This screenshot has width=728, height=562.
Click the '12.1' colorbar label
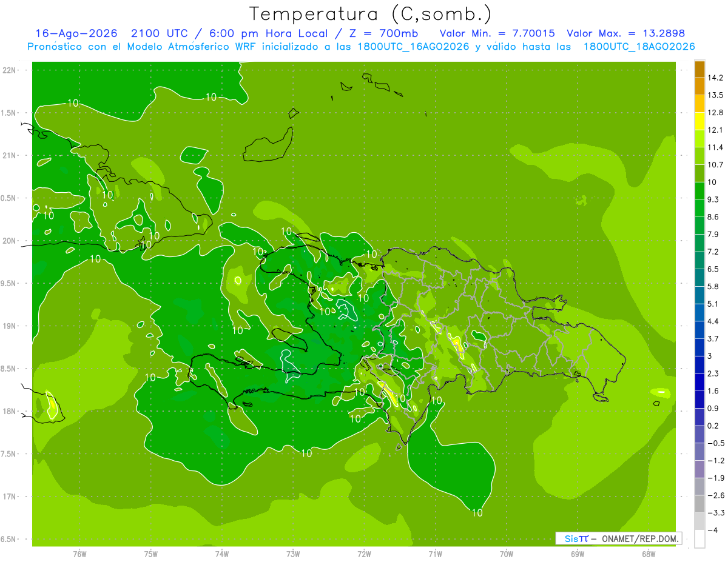click(x=716, y=130)
